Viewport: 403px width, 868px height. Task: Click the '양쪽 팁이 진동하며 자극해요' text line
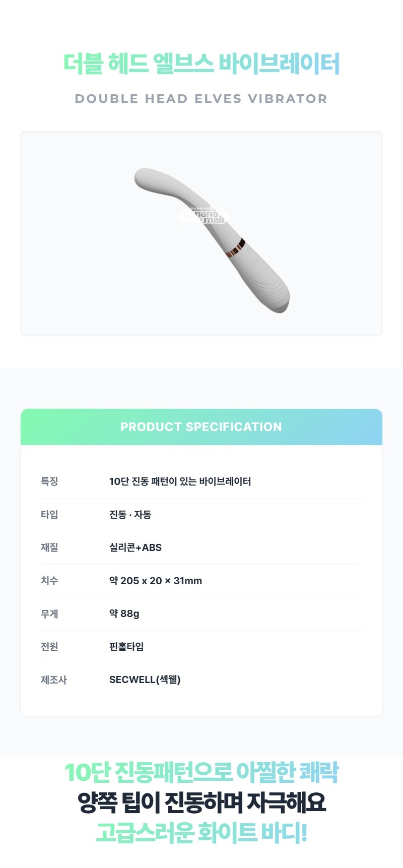tap(201, 802)
